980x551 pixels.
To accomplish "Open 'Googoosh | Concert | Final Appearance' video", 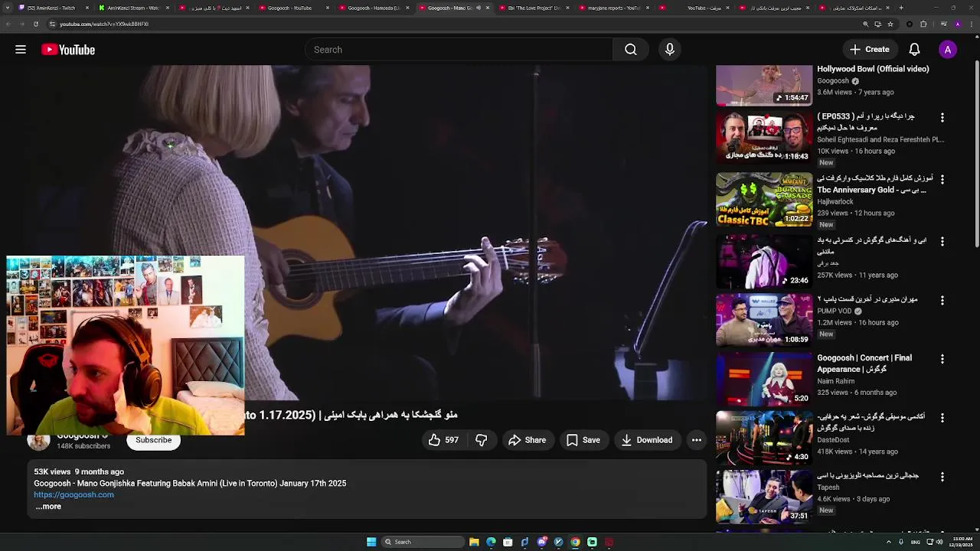I will click(x=864, y=364).
